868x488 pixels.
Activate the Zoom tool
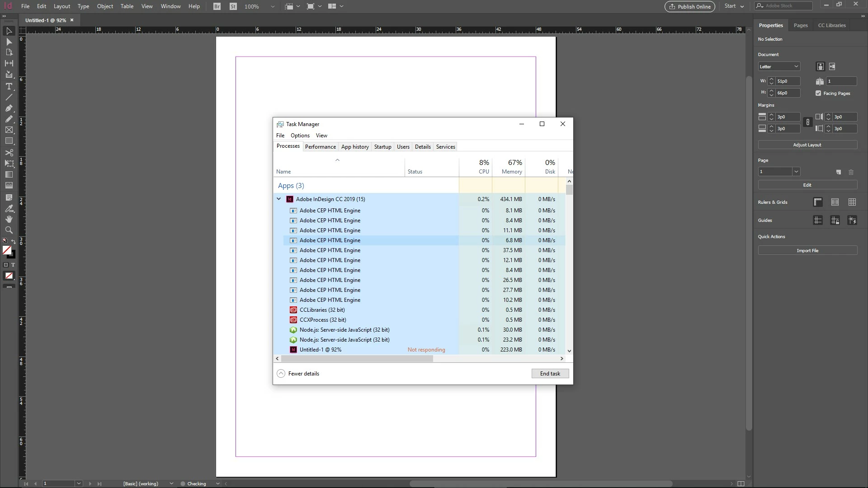(x=9, y=230)
